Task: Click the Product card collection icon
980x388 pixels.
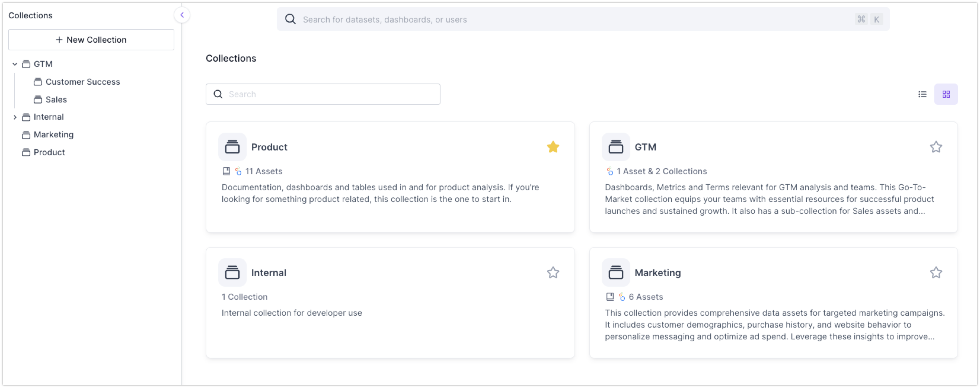Action: 232,147
